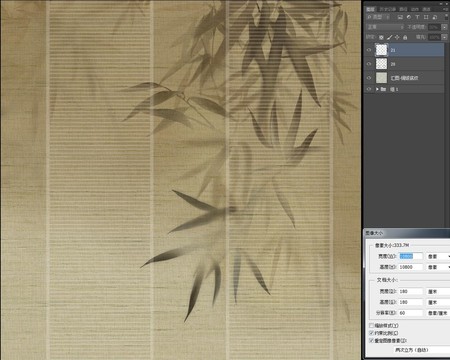The height and width of the screenshot is (360, 450).
Task: Open the pixel width unit dropdown
Action: tap(438, 256)
